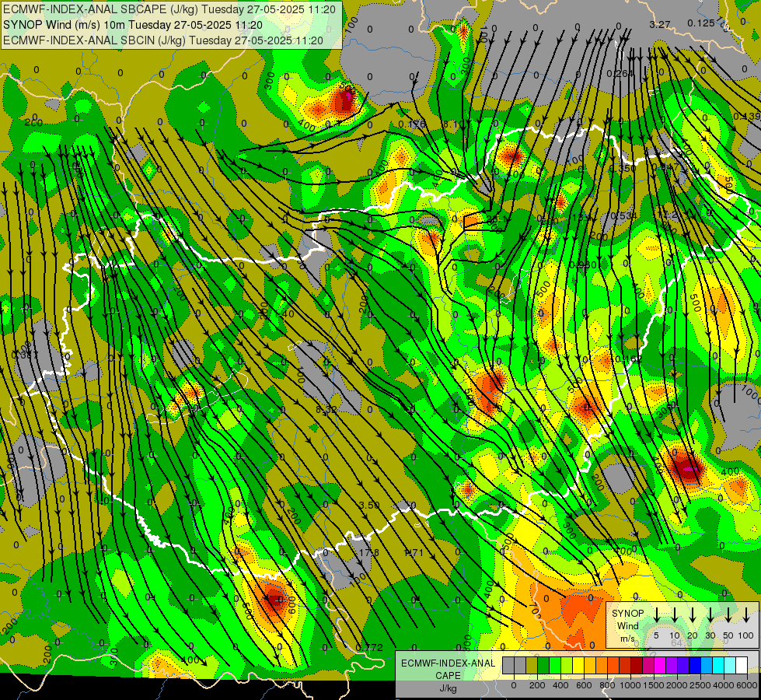Viewport: 761px width, 700px height.
Task: Click the SYNOP Wind m/s legend label
Action: click(x=628, y=625)
